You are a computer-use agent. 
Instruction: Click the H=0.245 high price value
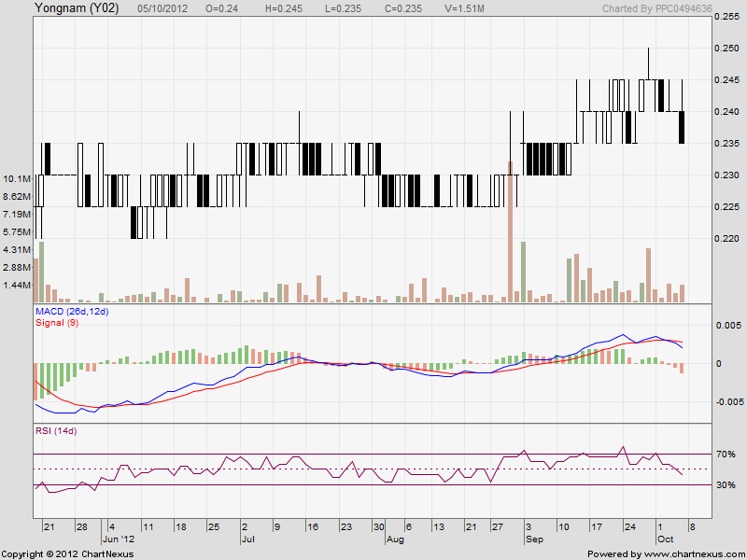tap(284, 8)
